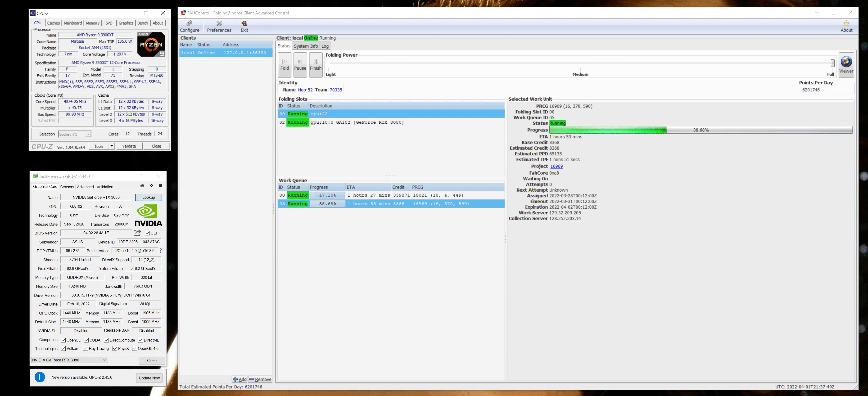Click the Validate button in CPU-Z
The image size is (868, 396).
pos(129,146)
